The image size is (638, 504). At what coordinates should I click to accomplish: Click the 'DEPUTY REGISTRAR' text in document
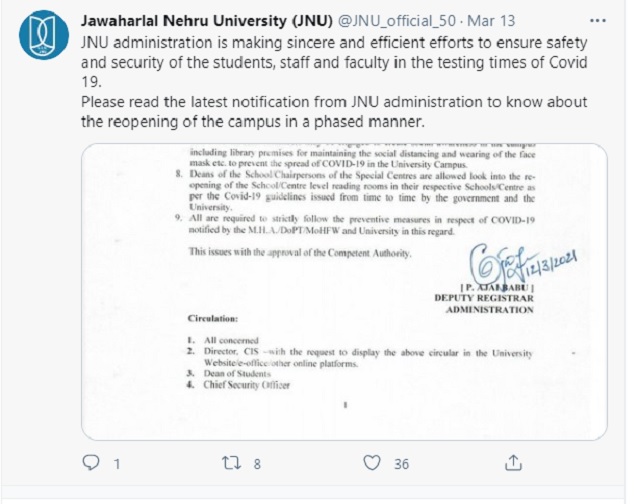point(483,298)
